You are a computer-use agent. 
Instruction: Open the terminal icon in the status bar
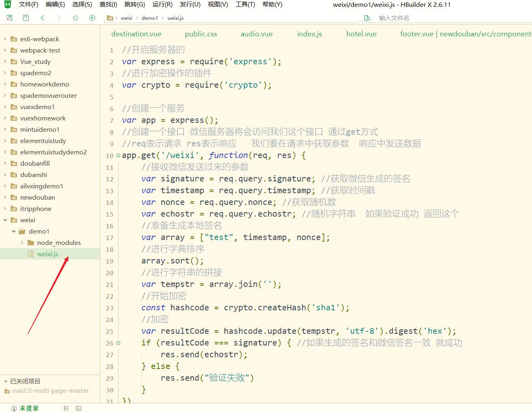tap(78, 409)
